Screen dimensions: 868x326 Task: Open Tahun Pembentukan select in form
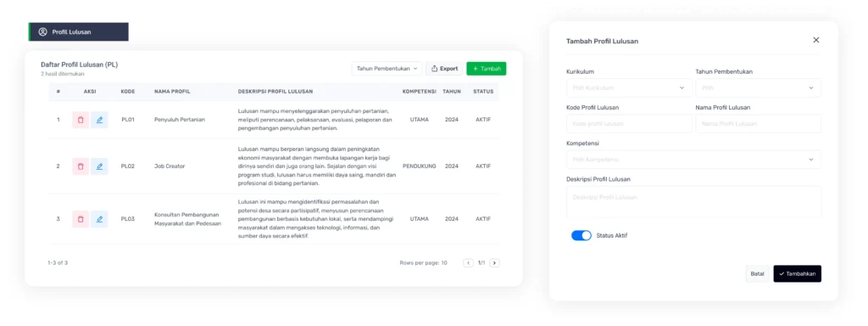tap(759, 87)
